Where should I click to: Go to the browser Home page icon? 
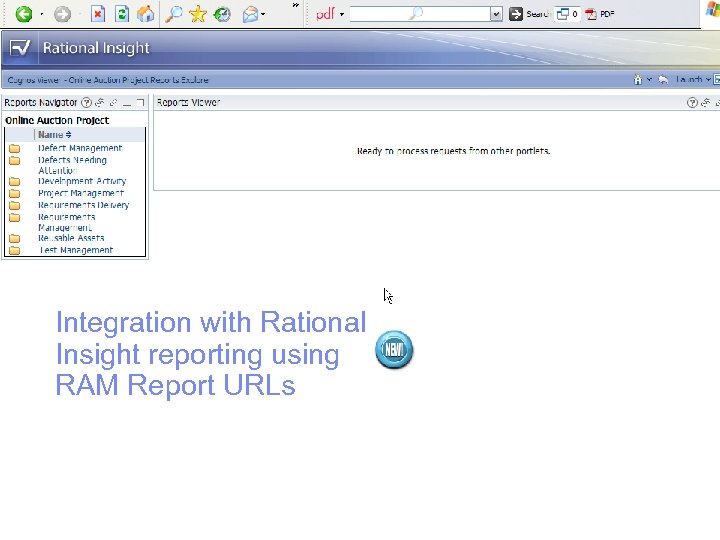coord(146,14)
